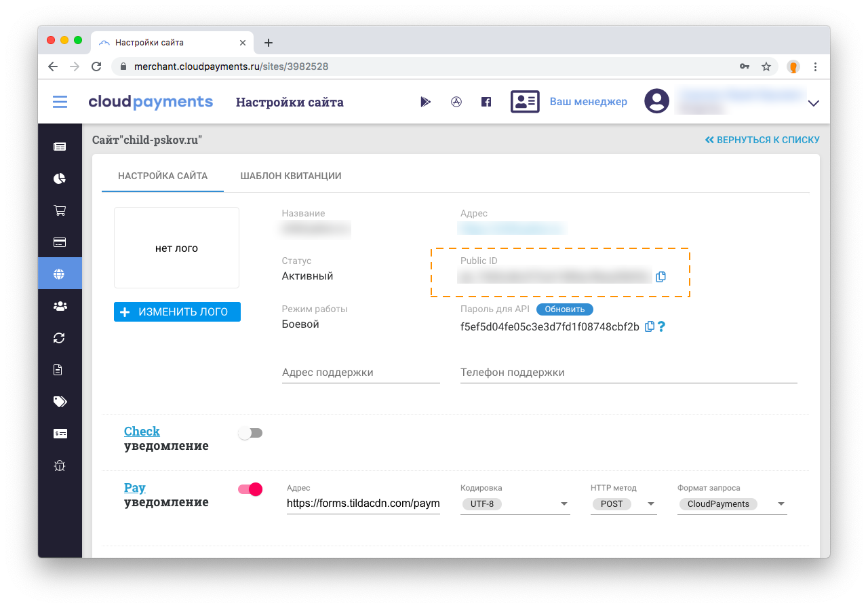The image size is (868, 608).
Task: Reload the page in browser
Action: (x=96, y=66)
